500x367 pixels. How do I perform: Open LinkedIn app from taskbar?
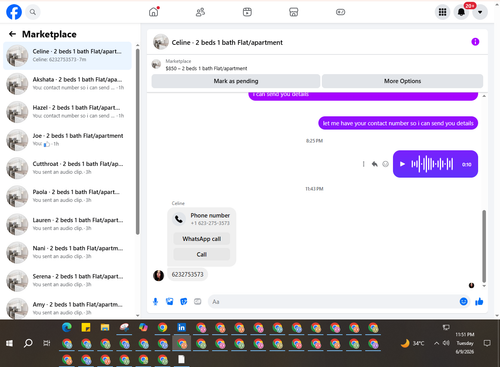click(182, 328)
